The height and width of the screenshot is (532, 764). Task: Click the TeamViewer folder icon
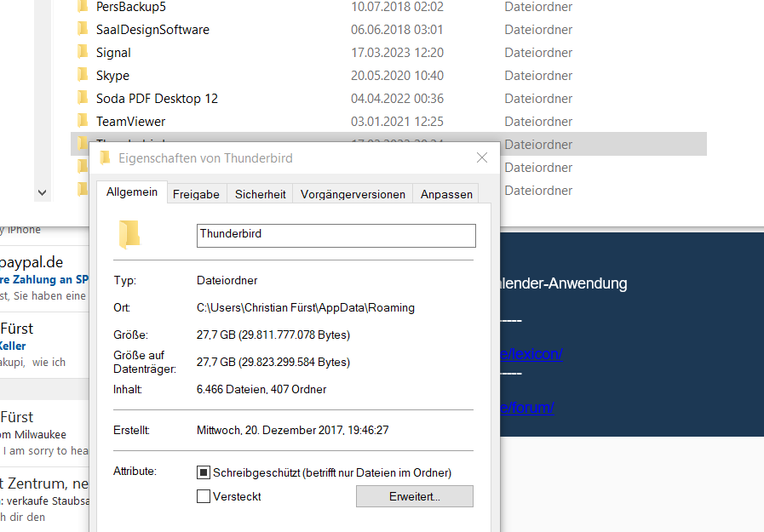83,120
